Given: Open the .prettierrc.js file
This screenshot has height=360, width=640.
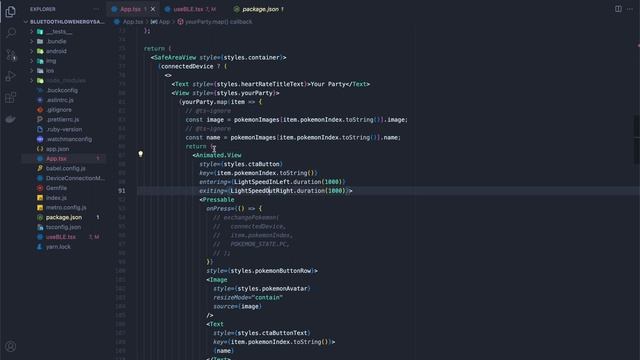Looking at the screenshot, I should pos(62,120).
